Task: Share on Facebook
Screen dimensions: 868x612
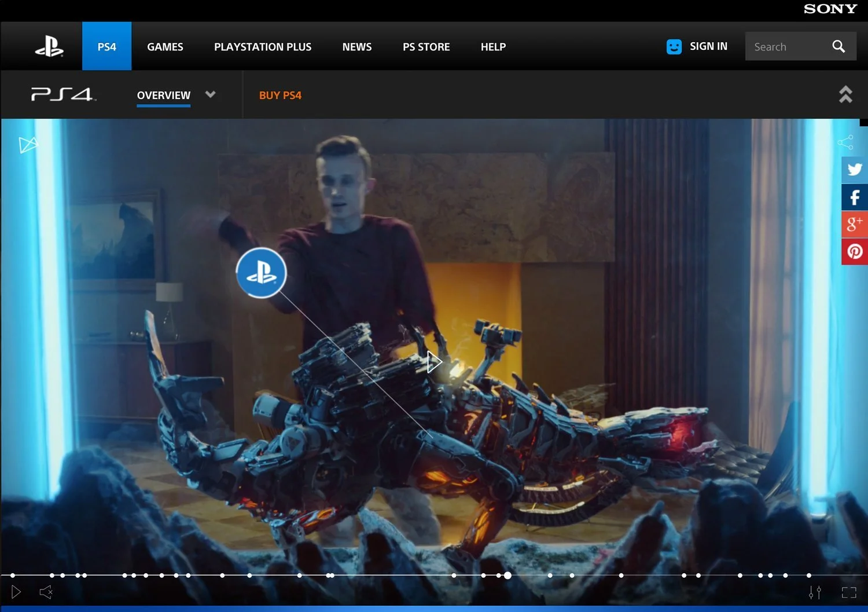Action: point(855,197)
